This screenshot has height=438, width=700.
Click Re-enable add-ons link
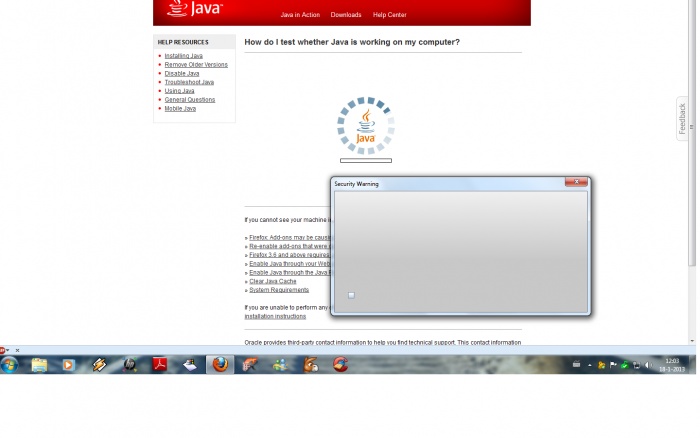pos(289,246)
